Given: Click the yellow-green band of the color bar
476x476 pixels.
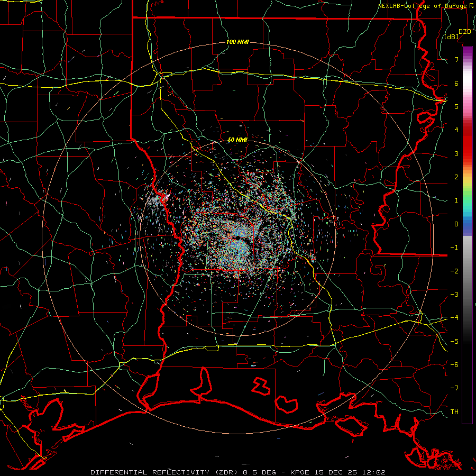Looking at the screenshot, I should 467,186.
